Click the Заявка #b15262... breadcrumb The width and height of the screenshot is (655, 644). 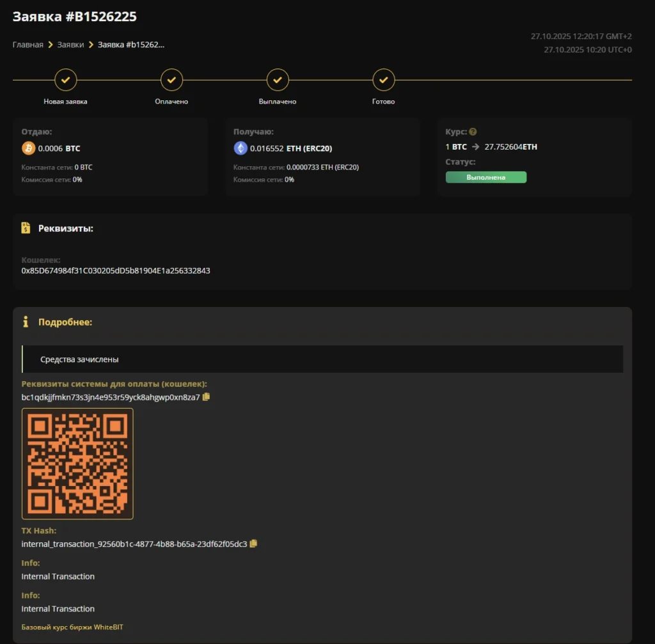point(131,45)
